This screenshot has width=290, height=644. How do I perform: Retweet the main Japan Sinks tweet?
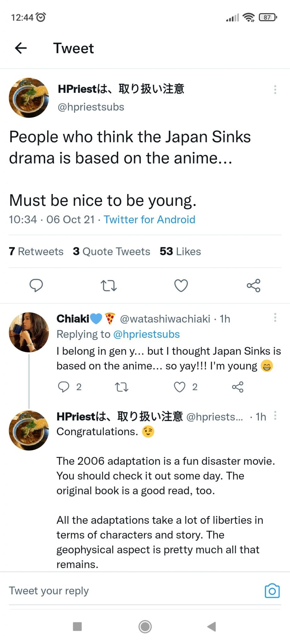click(x=109, y=286)
